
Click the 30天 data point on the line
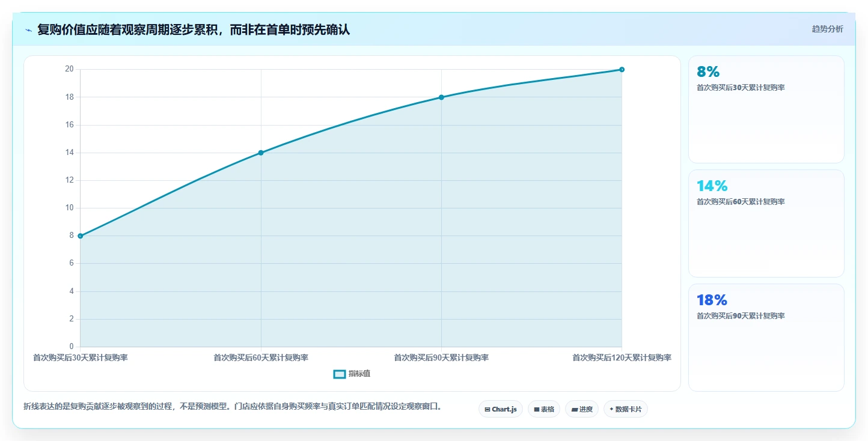pyautogui.click(x=81, y=236)
